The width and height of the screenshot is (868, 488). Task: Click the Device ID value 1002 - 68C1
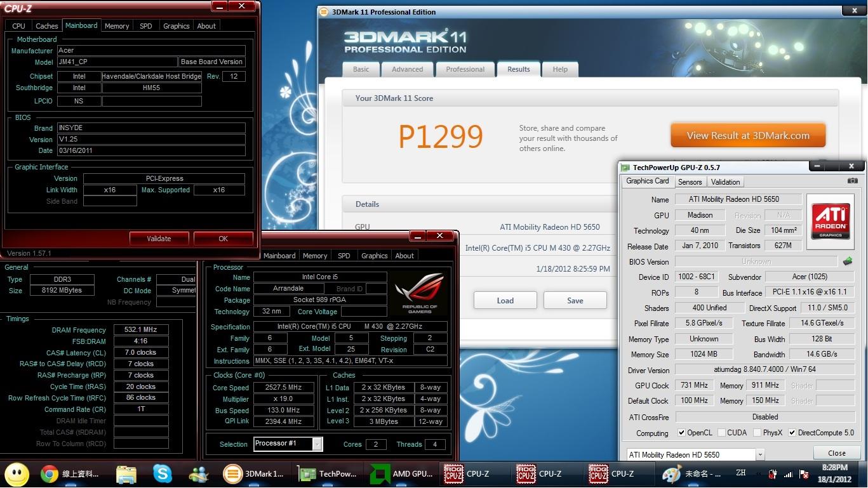(x=696, y=277)
